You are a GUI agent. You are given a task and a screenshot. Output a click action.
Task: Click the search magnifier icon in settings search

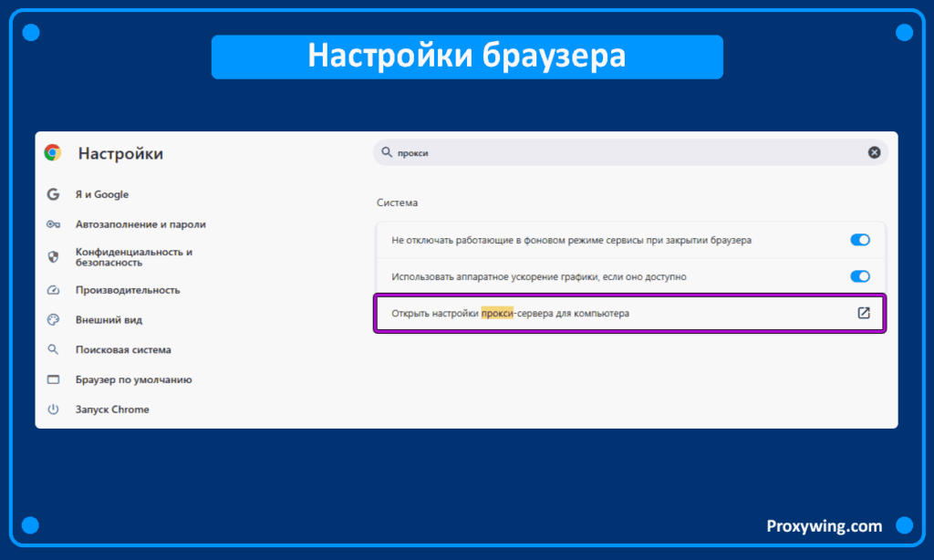click(387, 152)
